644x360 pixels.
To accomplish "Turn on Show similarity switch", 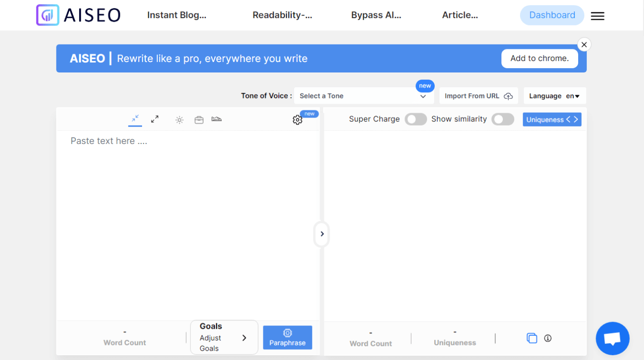I will point(502,119).
